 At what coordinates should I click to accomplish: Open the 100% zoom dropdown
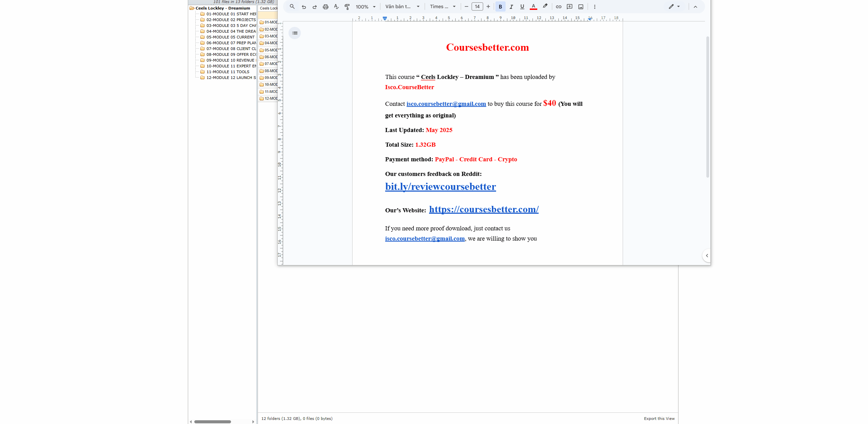(x=365, y=6)
